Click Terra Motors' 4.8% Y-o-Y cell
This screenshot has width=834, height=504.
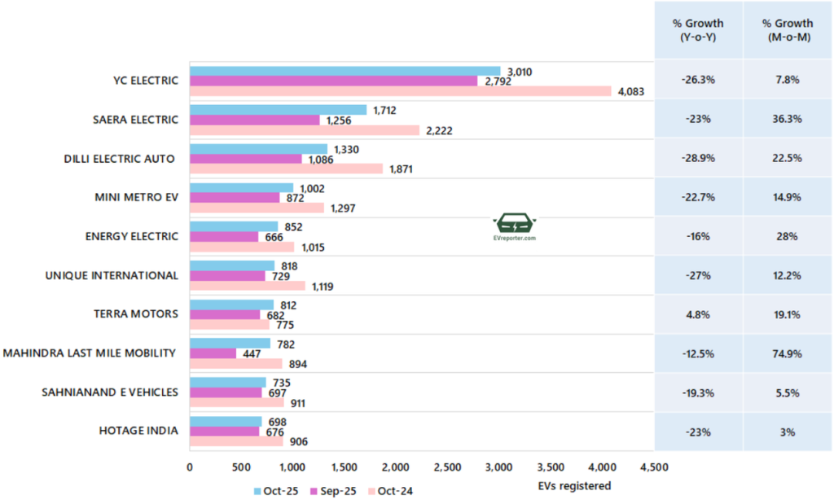coord(698,314)
